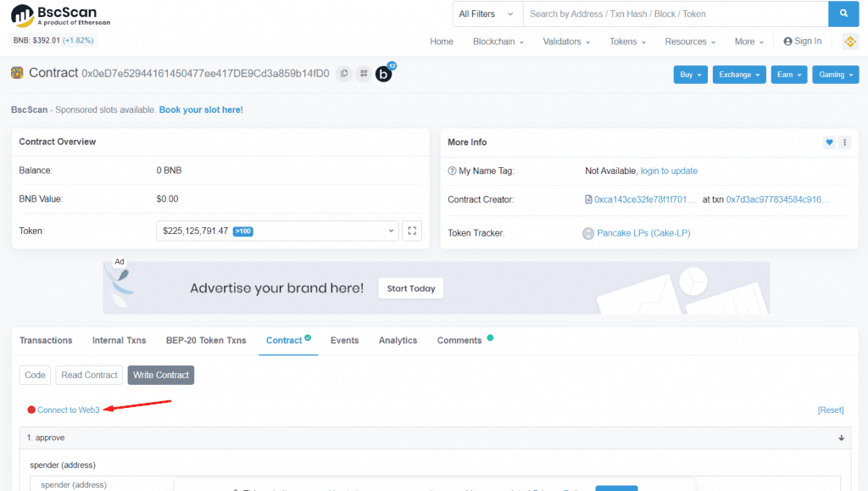Open the Read Contract view
The width and height of the screenshot is (868, 491).
[x=89, y=376]
